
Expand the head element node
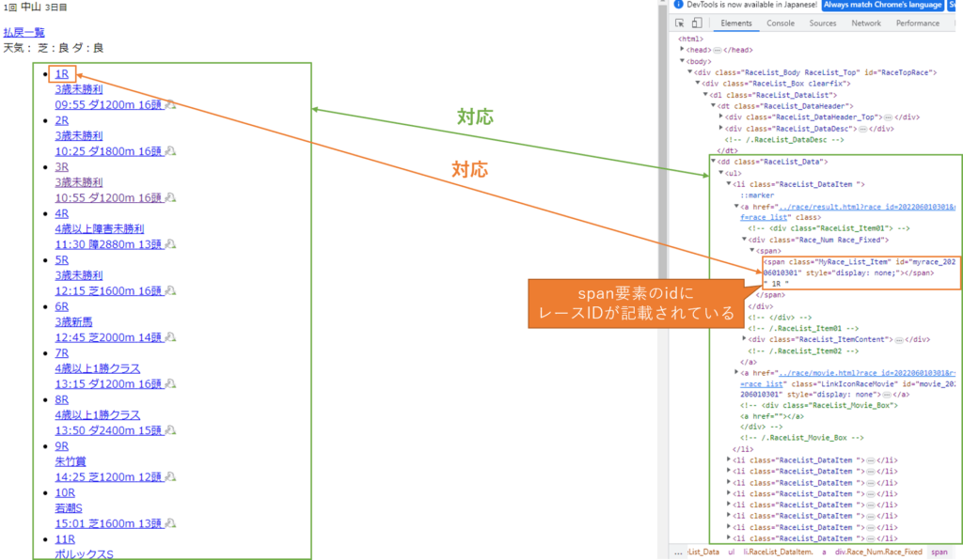683,50
